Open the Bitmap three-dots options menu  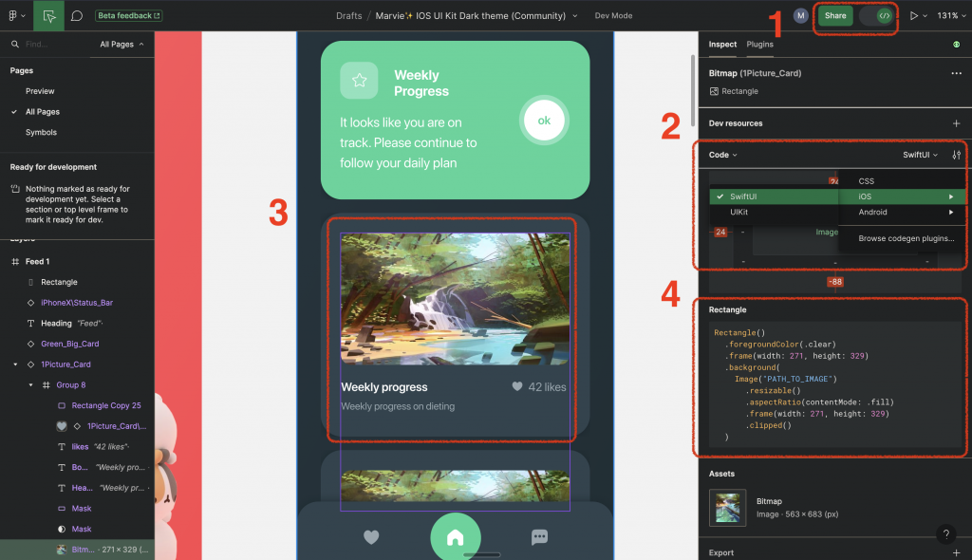957,73
